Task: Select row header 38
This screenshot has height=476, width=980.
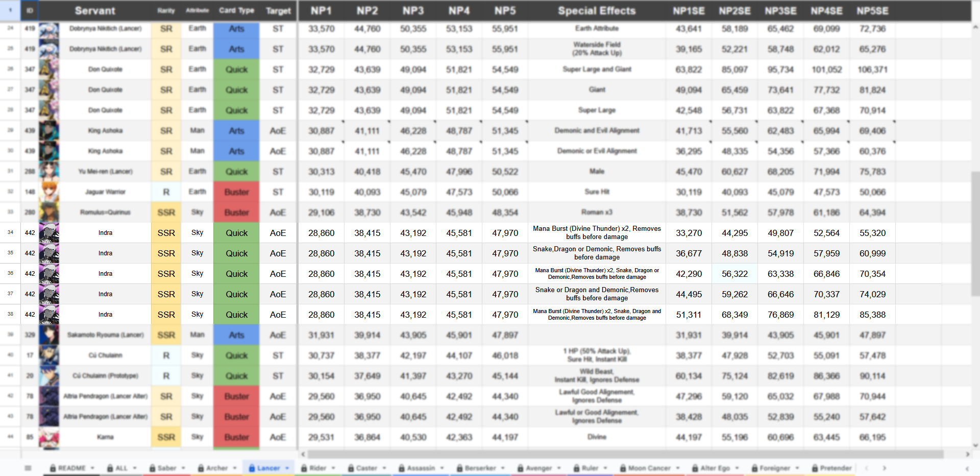Action: [x=10, y=315]
